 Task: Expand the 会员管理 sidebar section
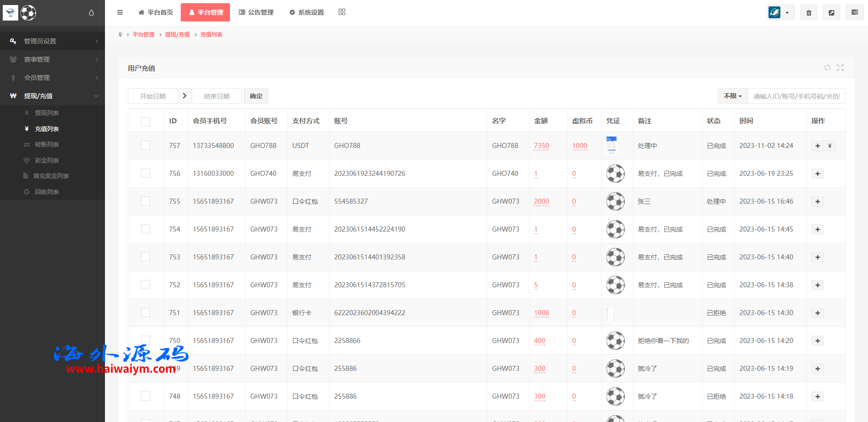coord(52,78)
